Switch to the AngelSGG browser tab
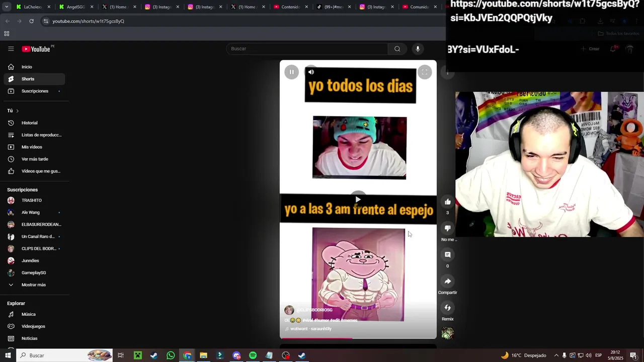Image resolution: width=644 pixels, height=362 pixels. 76,7
